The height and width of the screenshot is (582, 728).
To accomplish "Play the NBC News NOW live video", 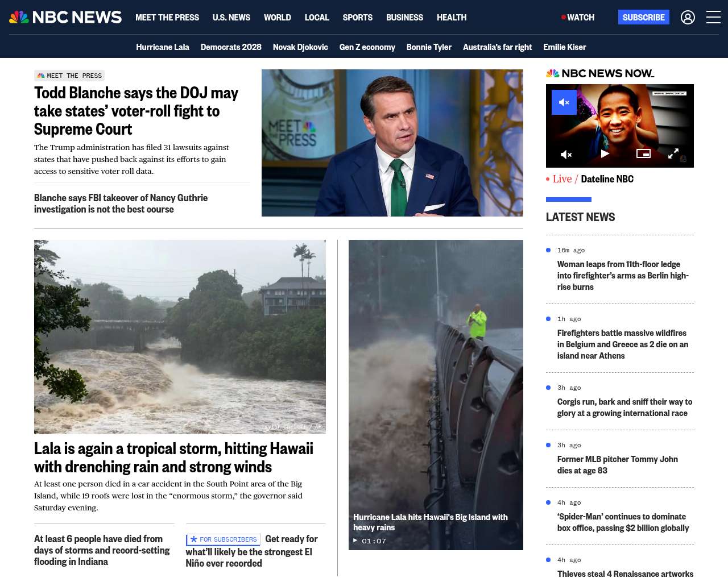I will tap(605, 154).
